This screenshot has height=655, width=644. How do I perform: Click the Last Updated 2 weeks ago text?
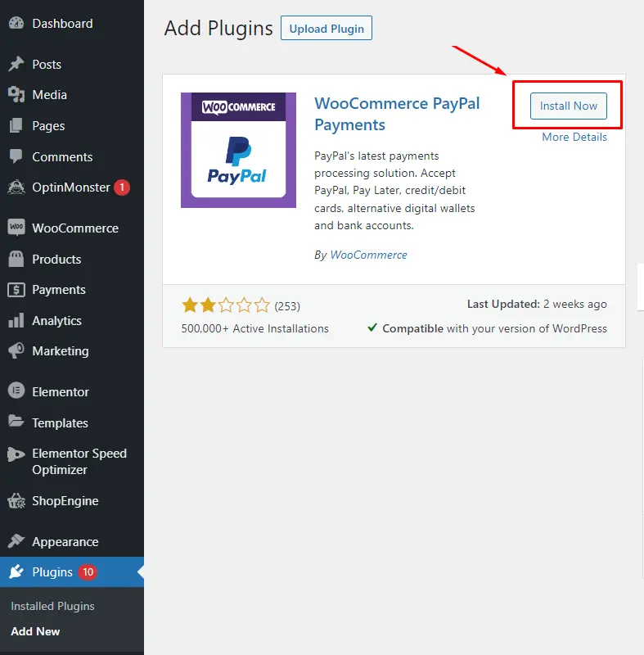[537, 304]
